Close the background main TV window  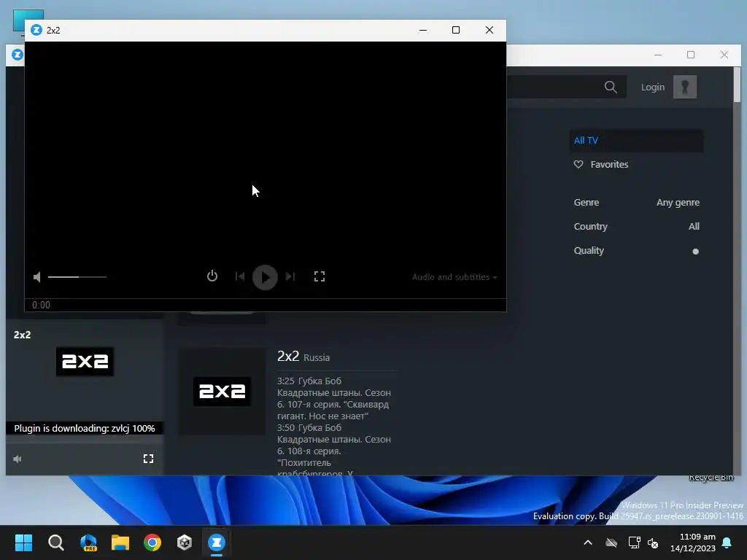724,55
